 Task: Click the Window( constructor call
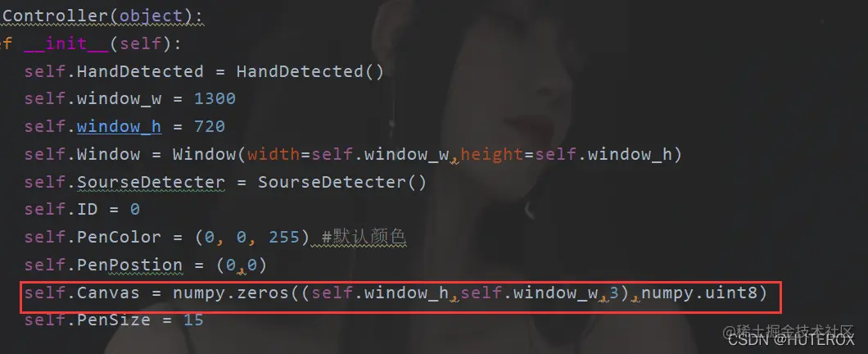pyautogui.click(x=209, y=154)
